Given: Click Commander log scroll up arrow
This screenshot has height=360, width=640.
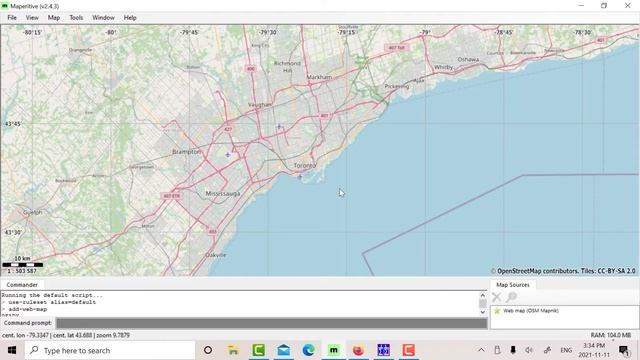Looking at the screenshot, I should pos(482,295).
